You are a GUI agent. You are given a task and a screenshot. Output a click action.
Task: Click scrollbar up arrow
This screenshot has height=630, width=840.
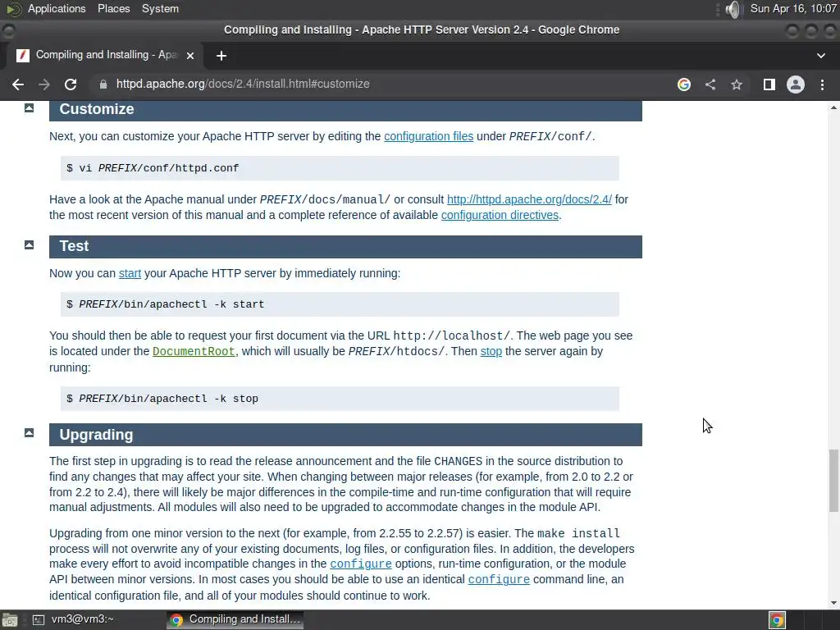833,107
